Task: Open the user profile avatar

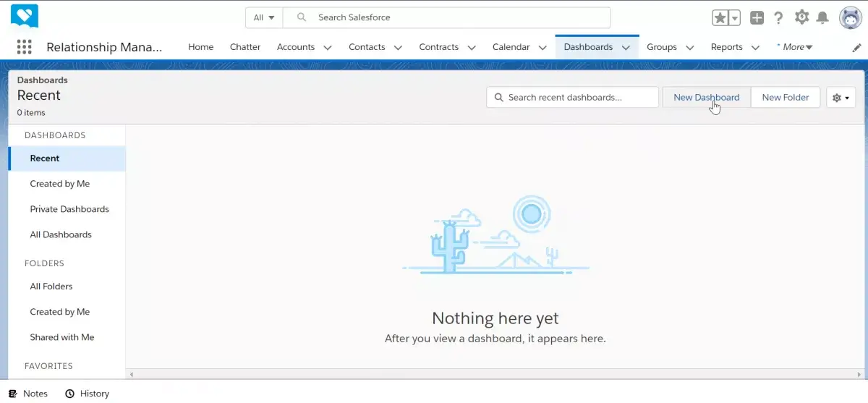Action: pos(850,17)
